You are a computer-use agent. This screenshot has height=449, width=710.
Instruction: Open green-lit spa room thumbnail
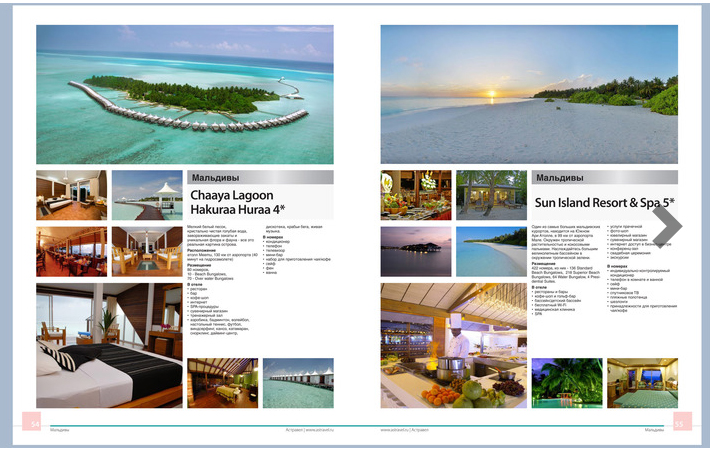click(x=223, y=383)
